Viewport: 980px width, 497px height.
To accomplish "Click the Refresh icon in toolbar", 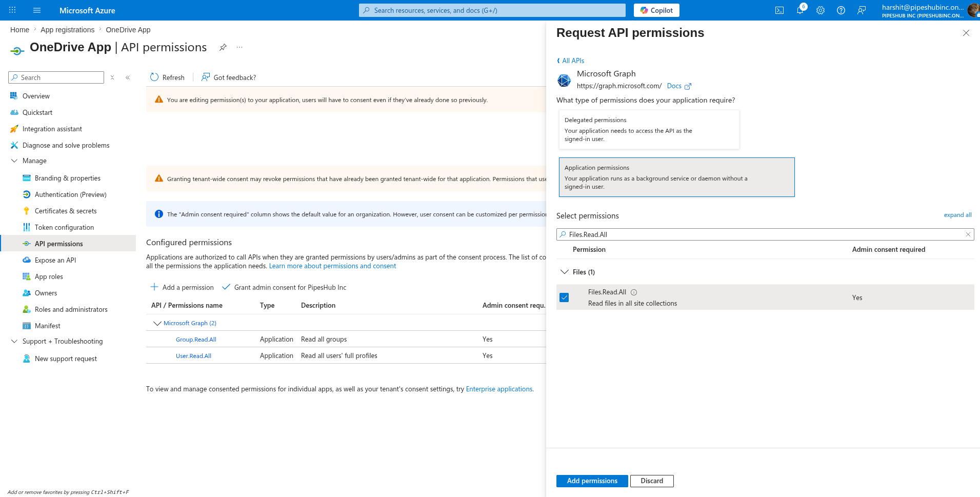I will click(154, 77).
